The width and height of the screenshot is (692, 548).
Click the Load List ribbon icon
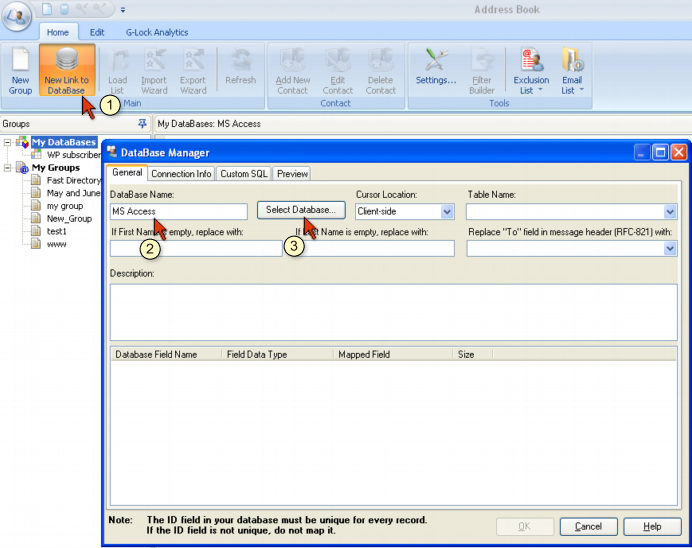coord(117,71)
